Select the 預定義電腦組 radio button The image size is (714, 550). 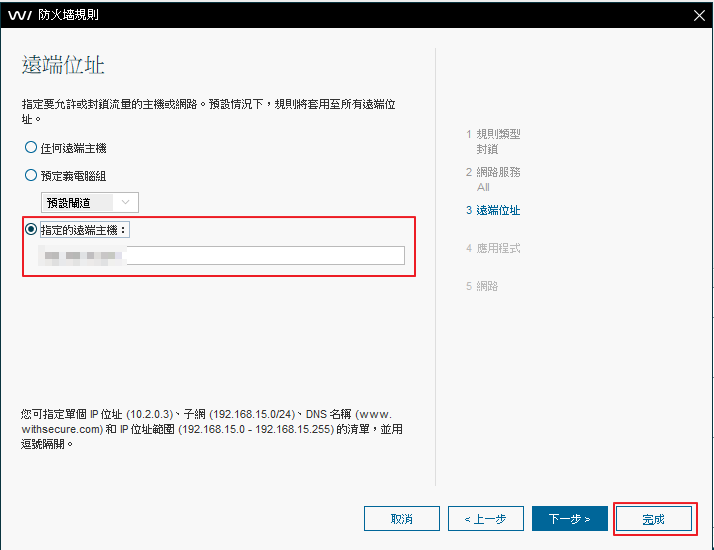click(x=31, y=175)
